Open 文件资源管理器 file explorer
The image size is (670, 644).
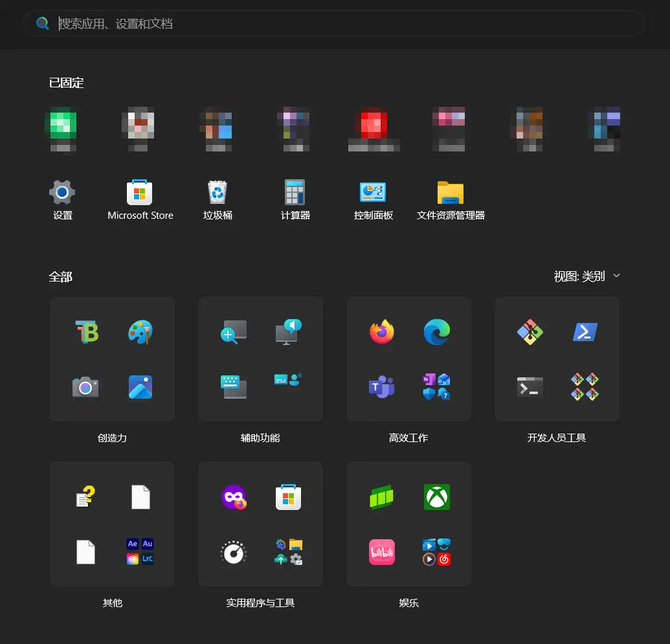tap(451, 193)
